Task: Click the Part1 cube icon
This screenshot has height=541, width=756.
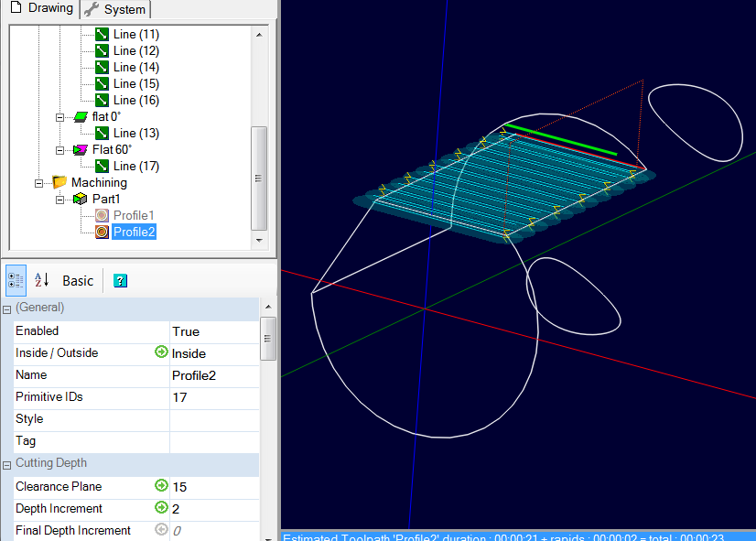Action: [81, 200]
